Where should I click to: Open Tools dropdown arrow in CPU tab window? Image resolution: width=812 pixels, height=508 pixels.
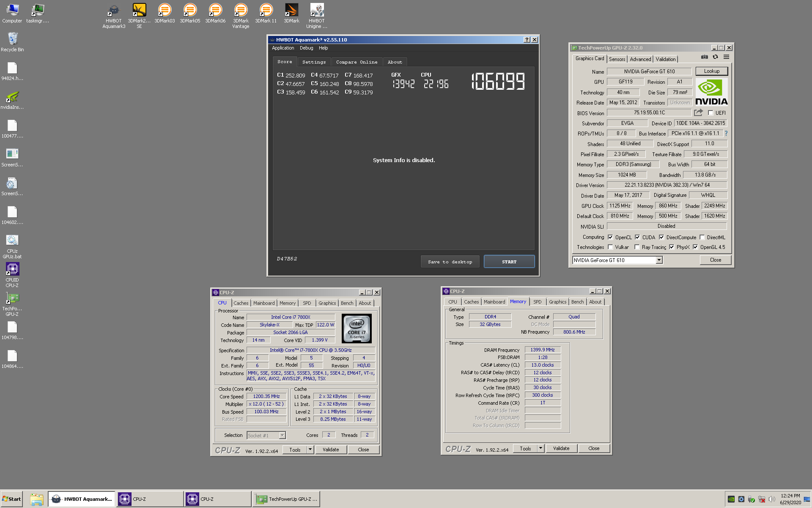click(310, 450)
